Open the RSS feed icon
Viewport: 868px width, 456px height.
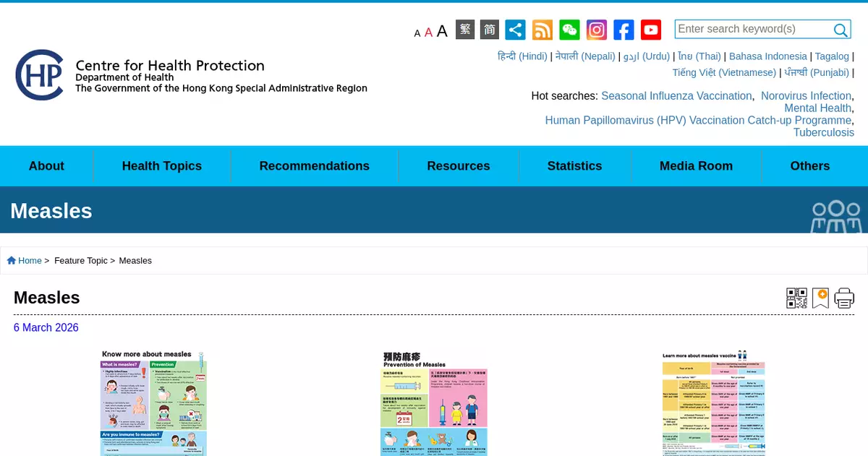tap(542, 30)
